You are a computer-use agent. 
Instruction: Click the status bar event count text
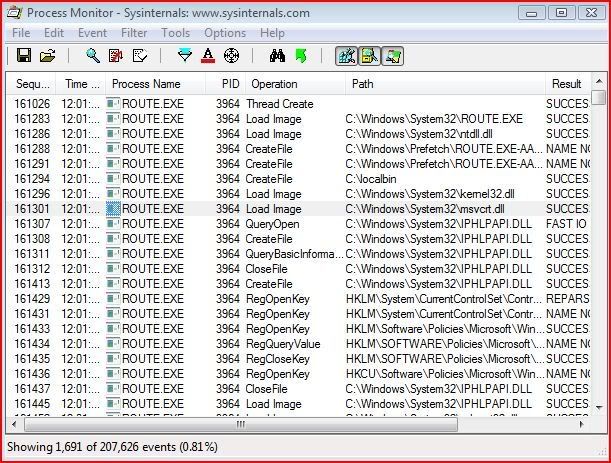pos(112,447)
